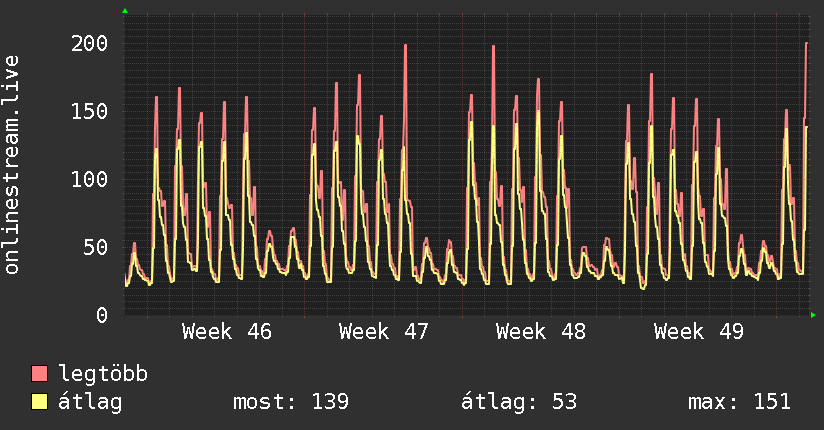The width and height of the screenshot is (824, 430).
Task: Click the 'átlag: 53' statistic
Action: pyautogui.click(x=519, y=402)
